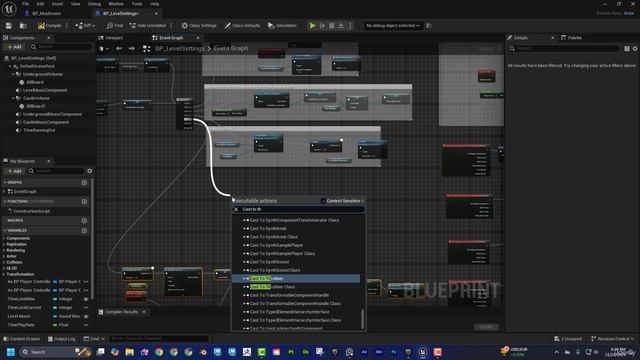This screenshot has width=640, height=360.
Task: Add a new variable with the VARIABLES plus icon
Action: (84, 231)
